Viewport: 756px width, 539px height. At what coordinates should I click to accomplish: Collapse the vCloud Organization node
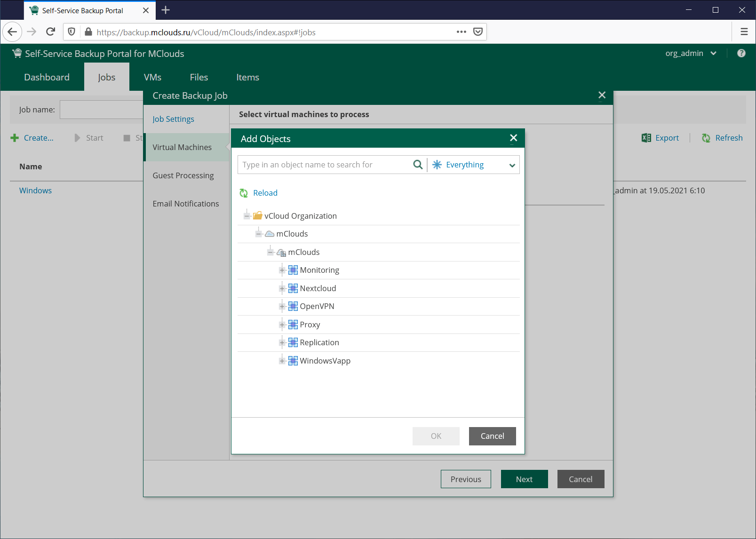247,216
